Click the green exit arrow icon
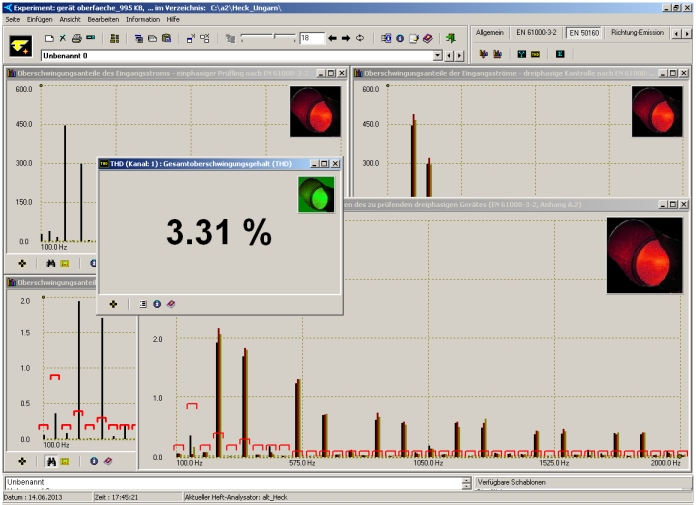This screenshot has height=505, width=696. point(452,38)
